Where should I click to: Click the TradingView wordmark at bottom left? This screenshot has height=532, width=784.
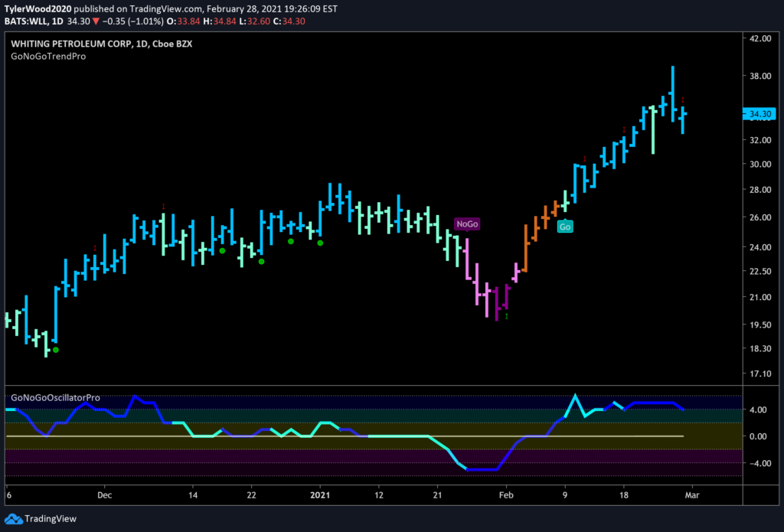pyautogui.click(x=51, y=518)
